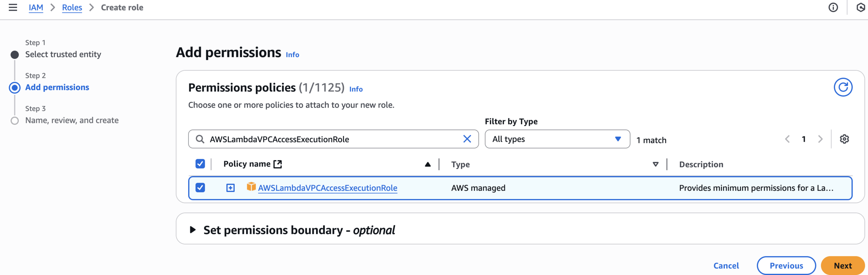Expand the AWSLambdaVPCAccessExecutionRole policy details

230,188
